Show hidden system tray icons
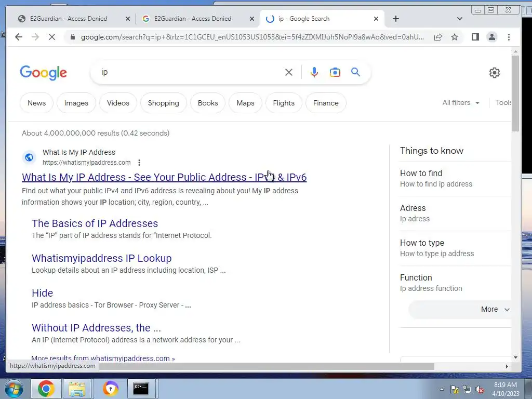 click(x=442, y=390)
